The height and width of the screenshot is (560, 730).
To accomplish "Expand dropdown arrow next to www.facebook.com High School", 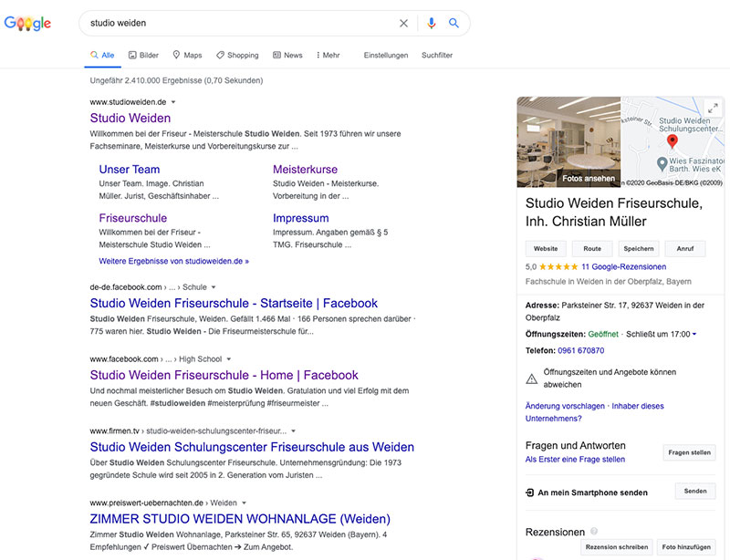I will click(229, 359).
